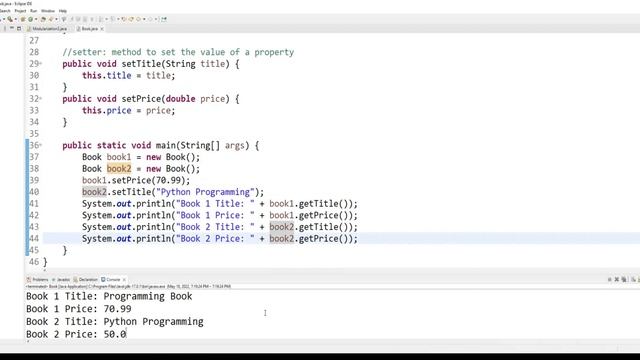The image size is (640, 360).
Task: Click setPrice(70.99) call on line 39
Action: click(149, 180)
